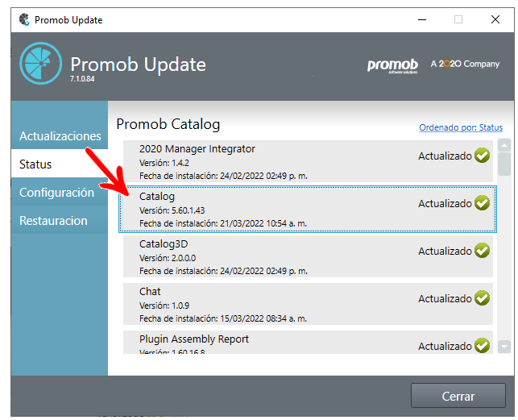Open the Actualizaciones tab
The width and height of the screenshot is (518, 420).
pos(60,135)
